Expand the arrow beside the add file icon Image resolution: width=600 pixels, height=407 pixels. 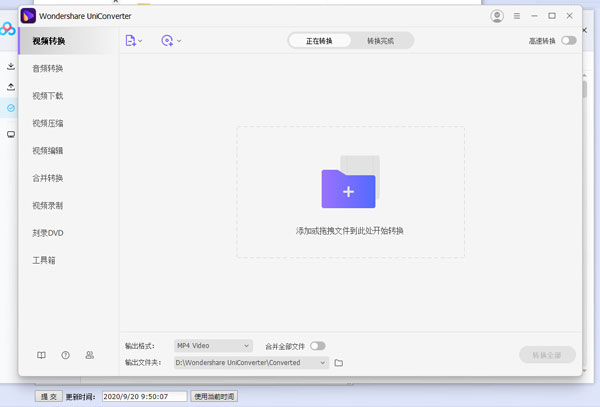pyautogui.click(x=141, y=41)
